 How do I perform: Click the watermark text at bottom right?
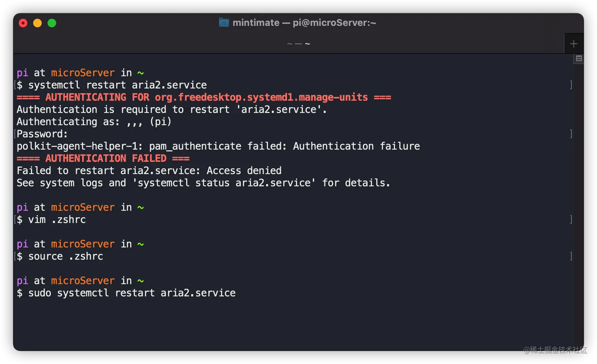tap(555, 350)
